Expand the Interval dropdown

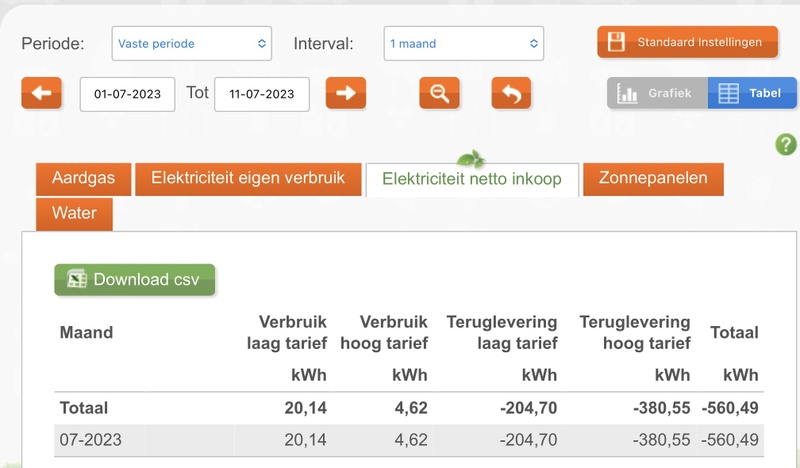(464, 44)
